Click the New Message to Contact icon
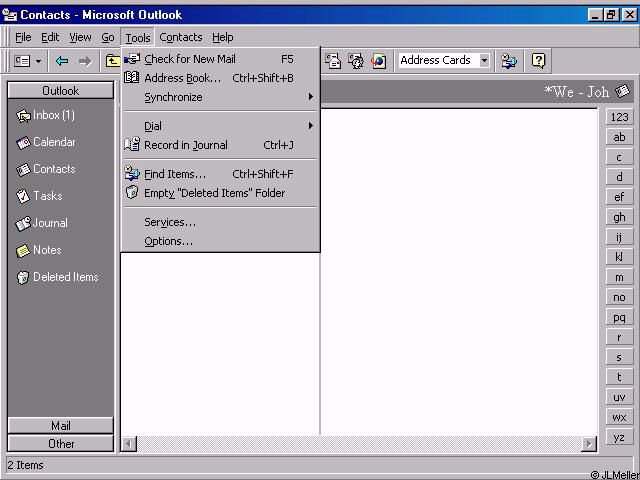 [333, 61]
